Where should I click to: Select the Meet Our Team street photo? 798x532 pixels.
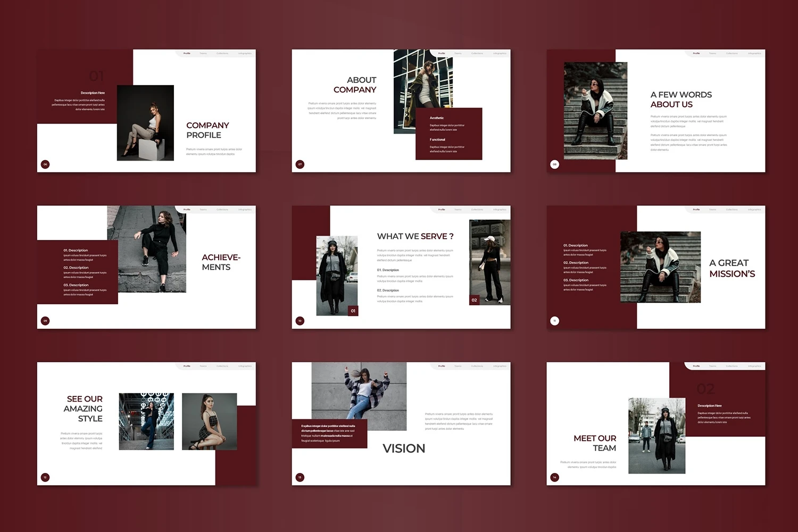(x=656, y=436)
